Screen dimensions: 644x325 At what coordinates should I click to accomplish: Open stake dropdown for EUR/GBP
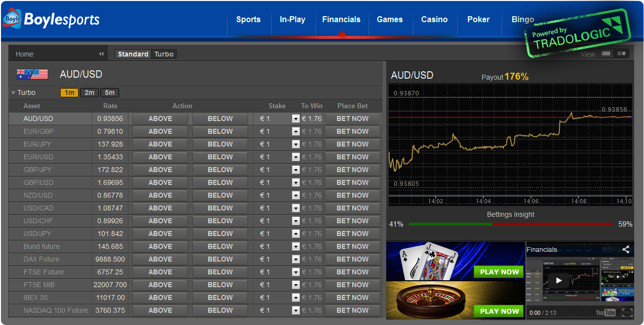[296, 131]
